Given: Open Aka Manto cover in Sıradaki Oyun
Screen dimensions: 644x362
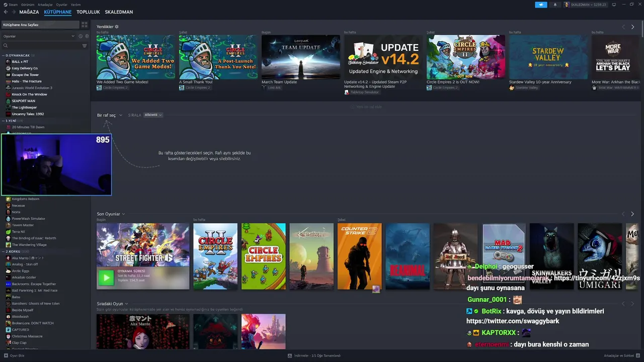Looking at the screenshot, I should coord(143,331).
